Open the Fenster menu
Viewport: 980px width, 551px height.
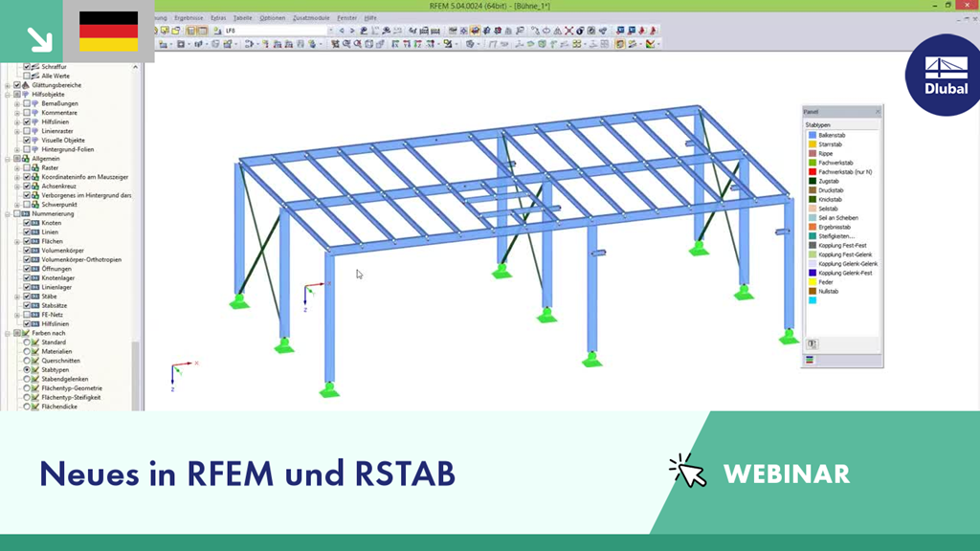(x=346, y=18)
